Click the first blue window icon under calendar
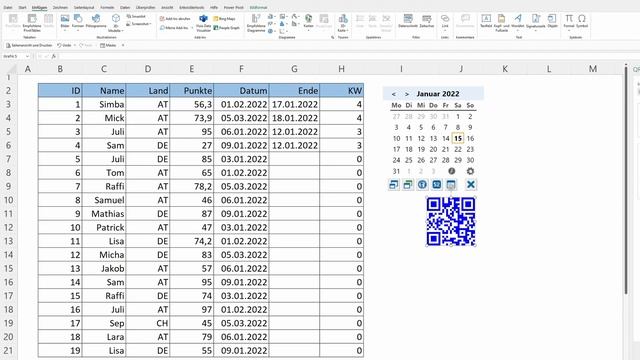This screenshot has height=360, width=640. pos(393,184)
